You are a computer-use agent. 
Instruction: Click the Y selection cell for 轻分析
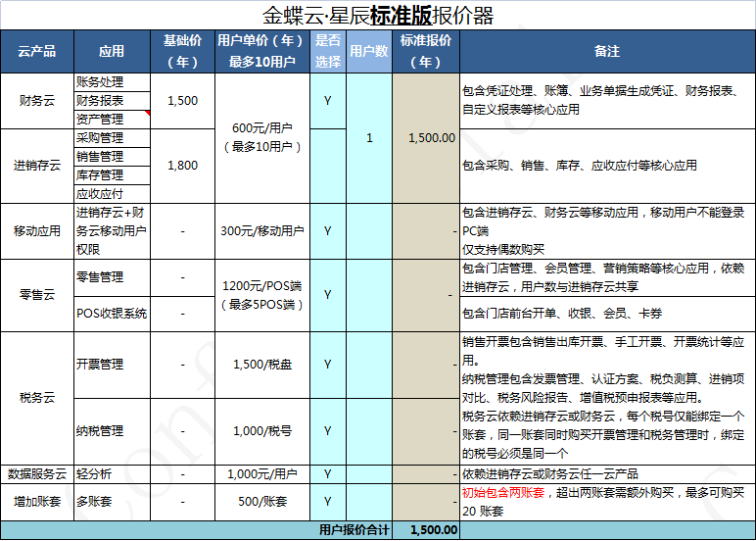point(328,474)
